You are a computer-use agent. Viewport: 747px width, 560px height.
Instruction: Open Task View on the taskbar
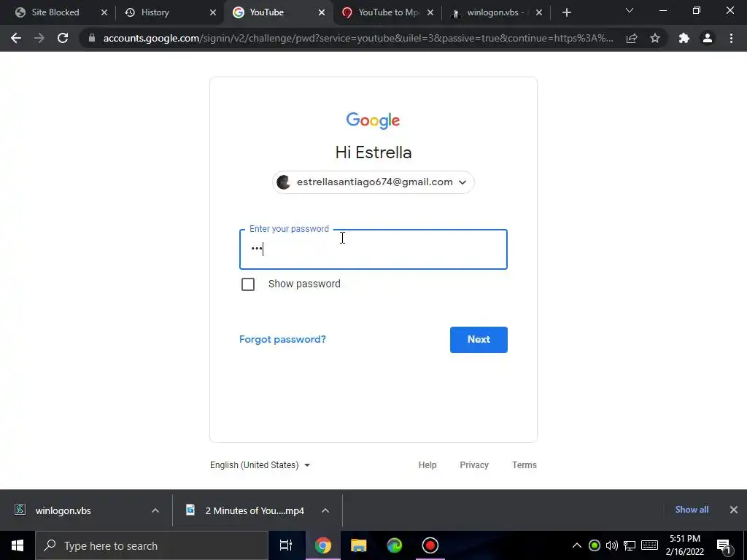pyautogui.click(x=286, y=545)
